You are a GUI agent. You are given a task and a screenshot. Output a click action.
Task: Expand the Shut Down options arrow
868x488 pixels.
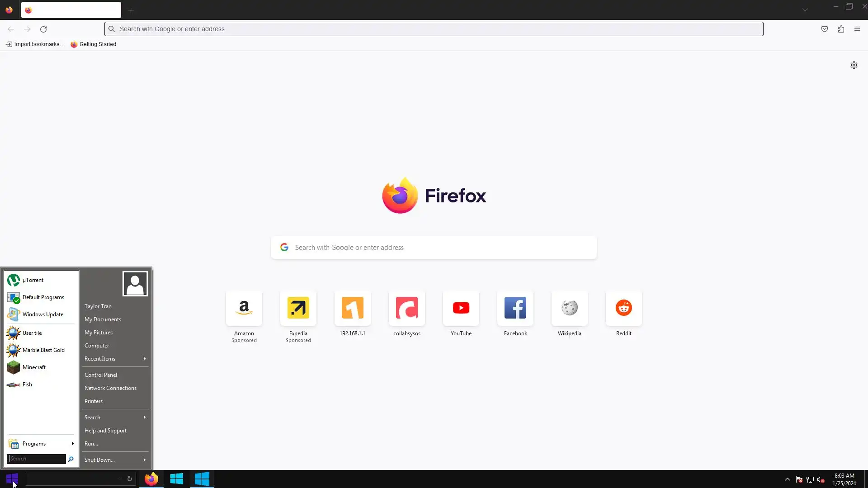(144, 460)
